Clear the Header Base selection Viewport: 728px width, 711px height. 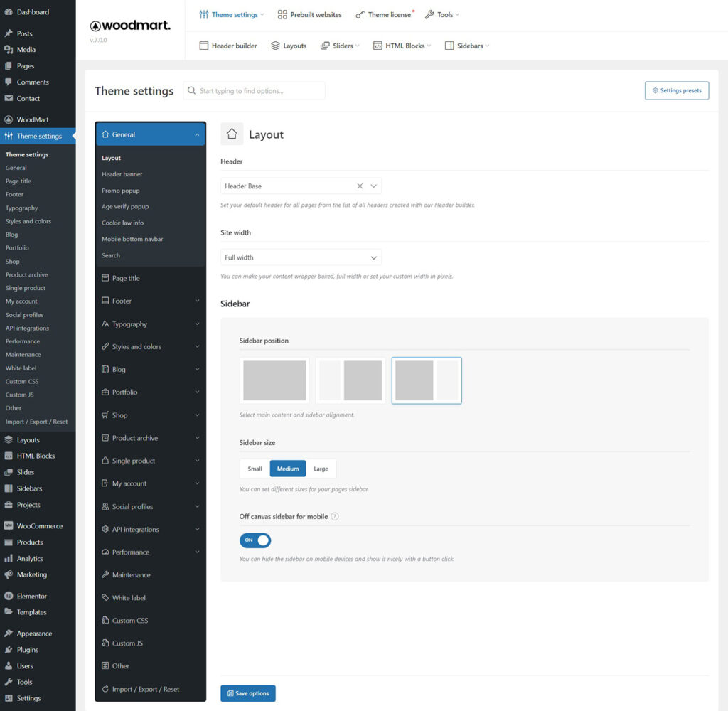click(x=360, y=186)
